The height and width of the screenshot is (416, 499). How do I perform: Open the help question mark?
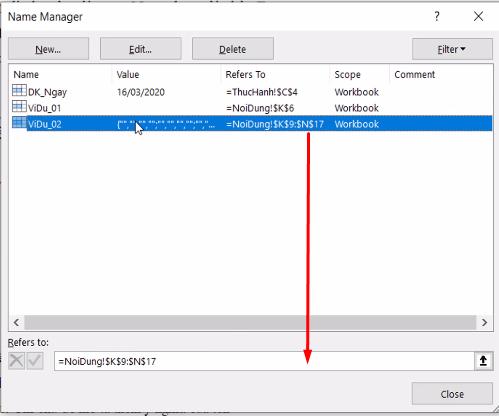(x=437, y=16)
